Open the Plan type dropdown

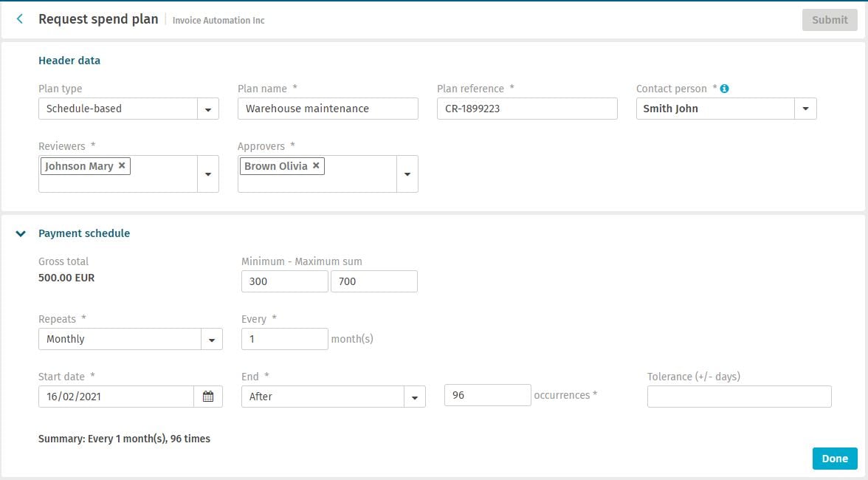pyautogui.click(x=209, y=108)
